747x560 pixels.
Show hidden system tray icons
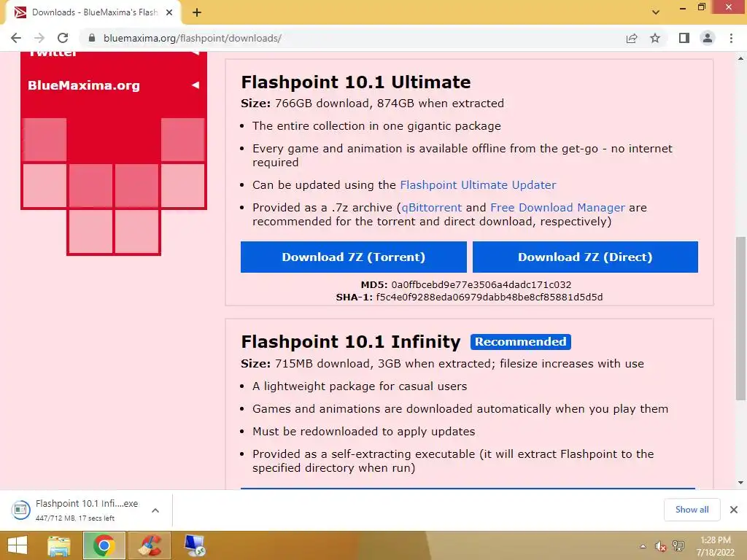click(x=643, y=546)
